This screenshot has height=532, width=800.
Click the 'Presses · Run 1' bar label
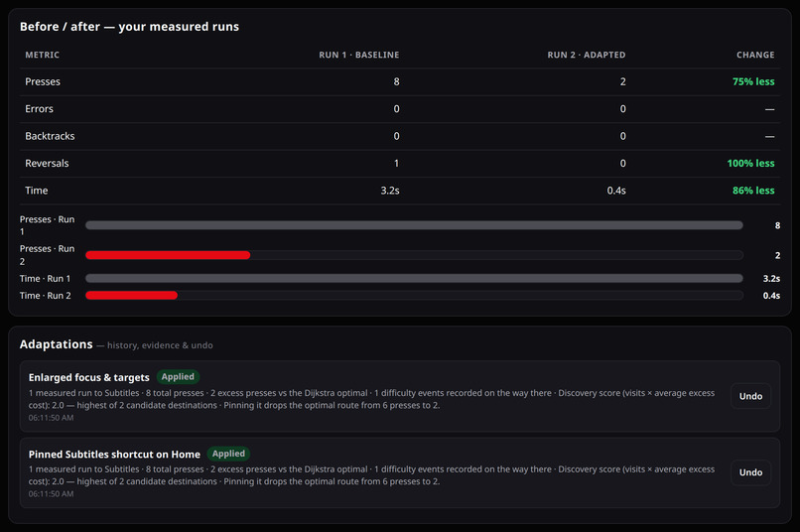click(47, 225)
